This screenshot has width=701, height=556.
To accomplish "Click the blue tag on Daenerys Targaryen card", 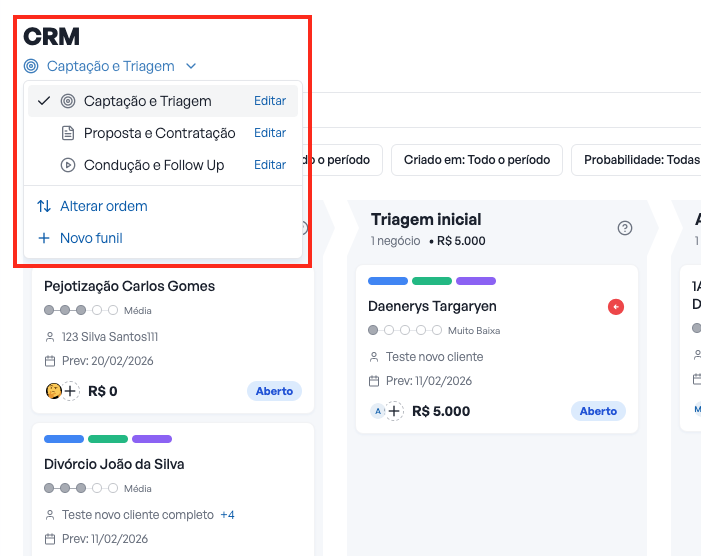I will click(x=388, y=281).
